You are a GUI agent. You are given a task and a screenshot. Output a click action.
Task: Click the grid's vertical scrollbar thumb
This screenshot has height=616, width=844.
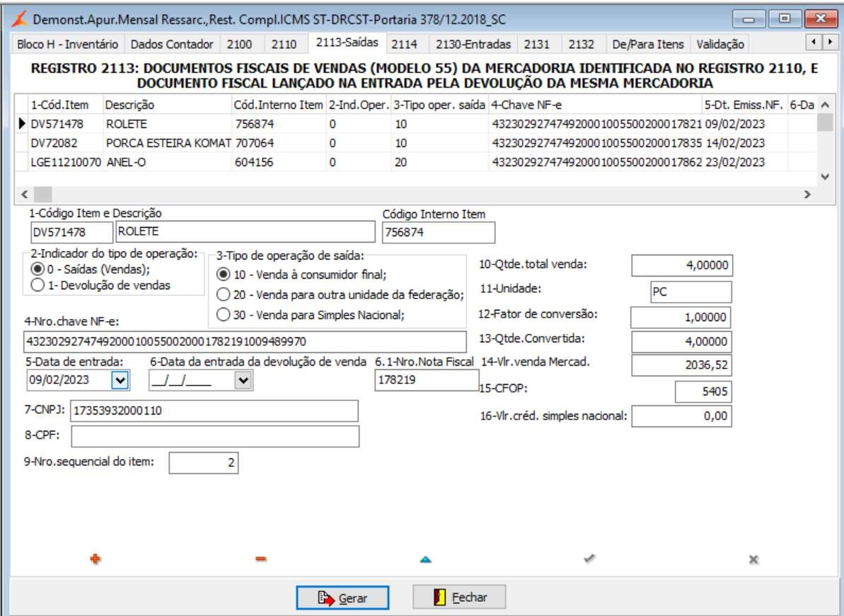click(825, 122)
